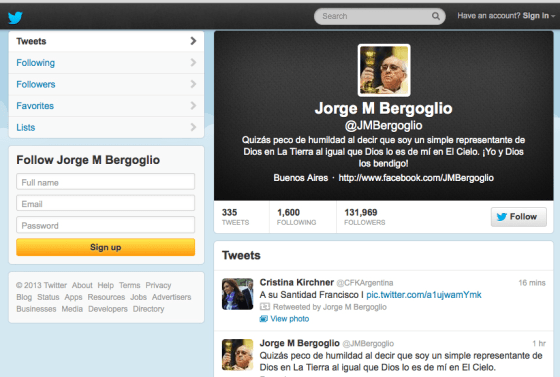Open Jorge M Bergoglio profile picture
This screenshot has height=377, width=560.
[x=384, y=70]
